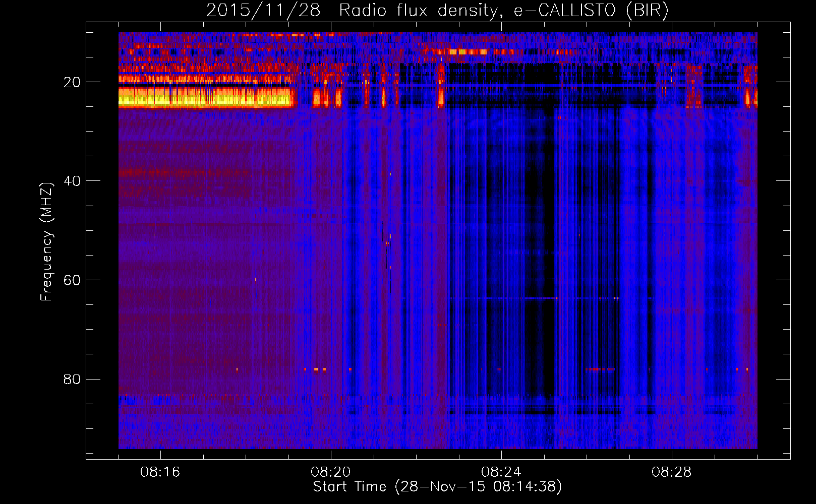Click the '40' frequency tick label
Screen dimensions: 816x504
pyautogui.click(x=72, y=181)
